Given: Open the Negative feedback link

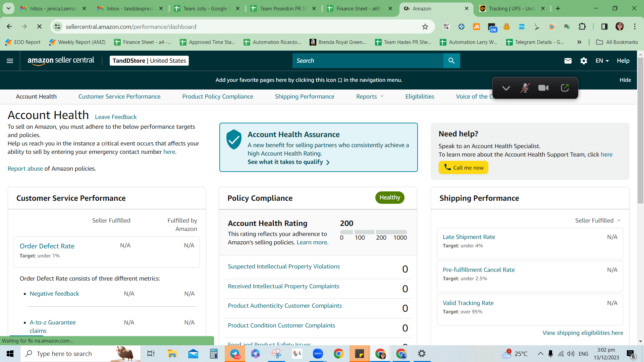Looking at the screenshot, I should point(54,294).
